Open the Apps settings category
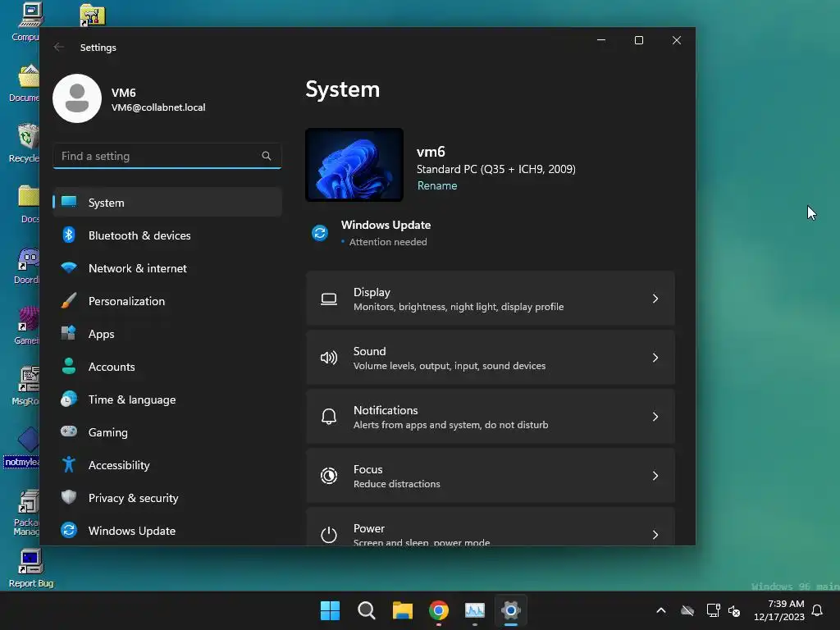The height and width of the screenshot is (630, 840). (x=167, y=334)
